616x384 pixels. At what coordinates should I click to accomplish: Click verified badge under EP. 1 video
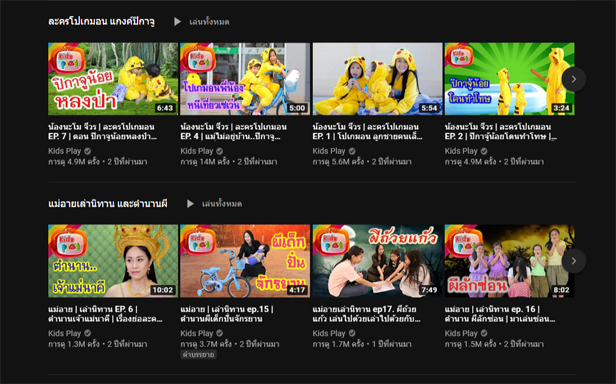point(352,151)
